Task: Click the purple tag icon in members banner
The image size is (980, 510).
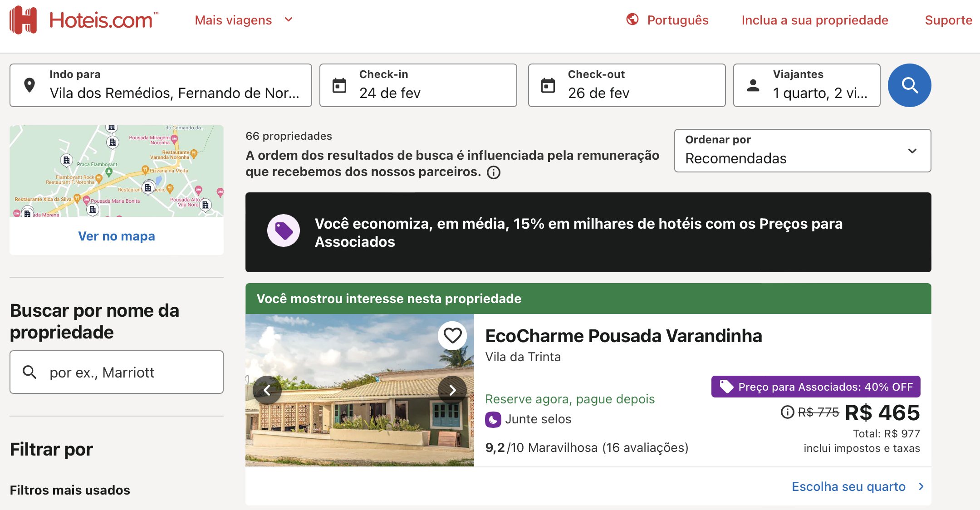Action: click(x=284, y=230)
